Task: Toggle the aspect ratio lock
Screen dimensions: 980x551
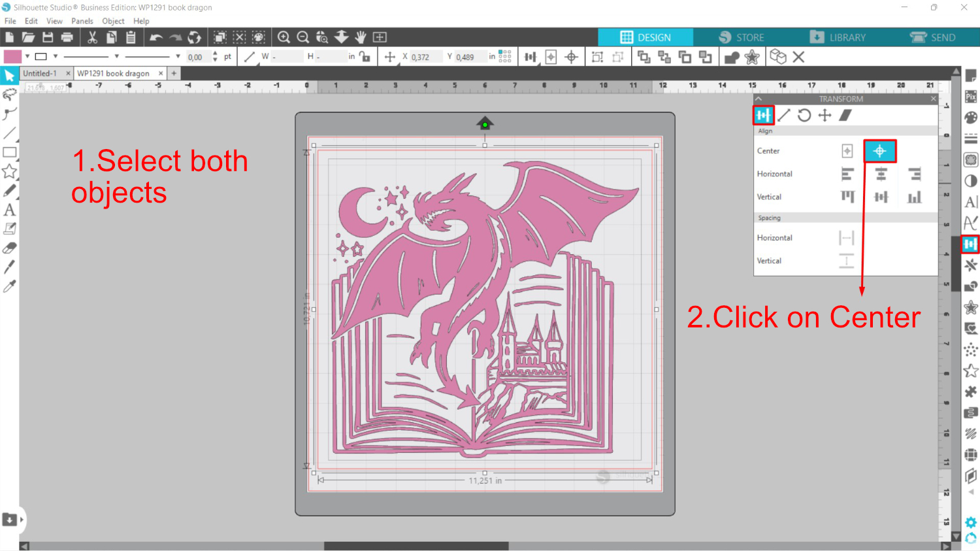Action: point(365,57)
